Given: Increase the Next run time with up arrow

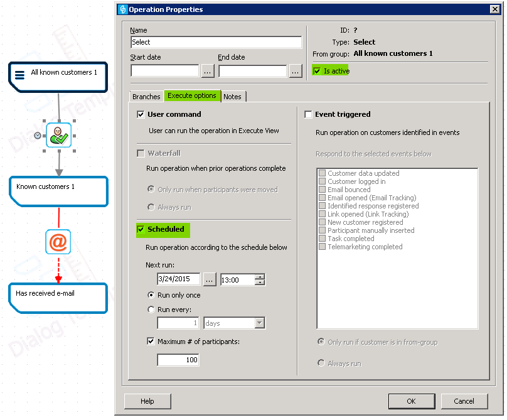Looking at the screenshot, I should pos(260,277).
